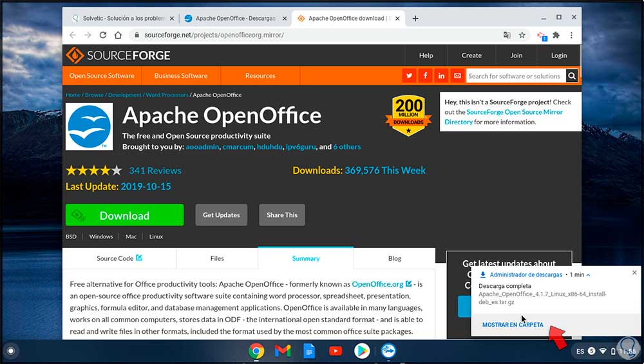
Task: Click the browser forward arrow
Action: coord(88,35)
